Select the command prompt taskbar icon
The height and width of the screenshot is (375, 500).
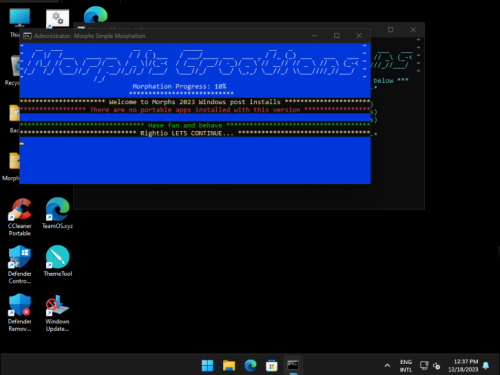coord(293,365)
